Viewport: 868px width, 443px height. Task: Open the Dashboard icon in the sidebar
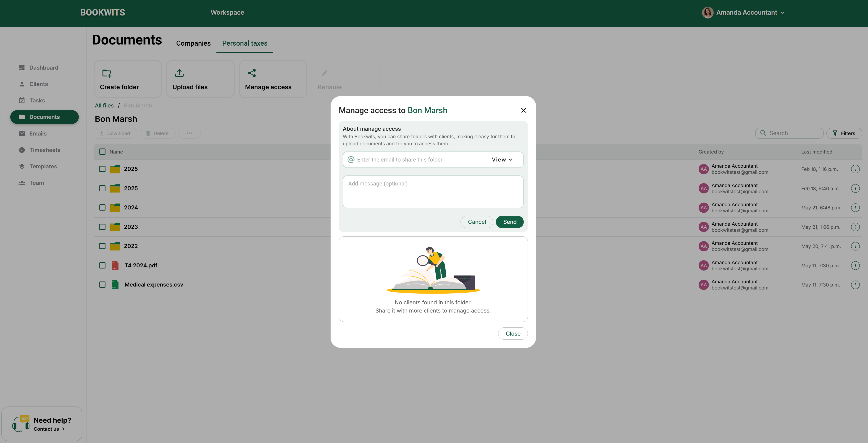[22, 68]
